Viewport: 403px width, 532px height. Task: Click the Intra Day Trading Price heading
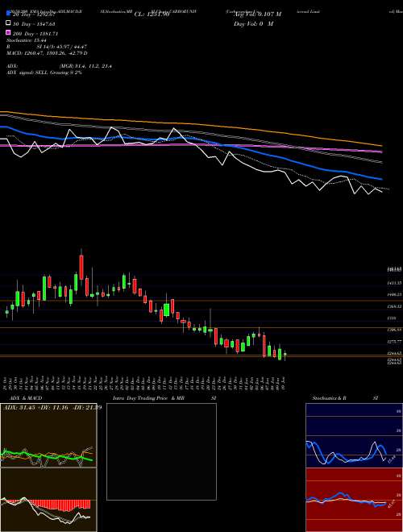tap(148, 398)
